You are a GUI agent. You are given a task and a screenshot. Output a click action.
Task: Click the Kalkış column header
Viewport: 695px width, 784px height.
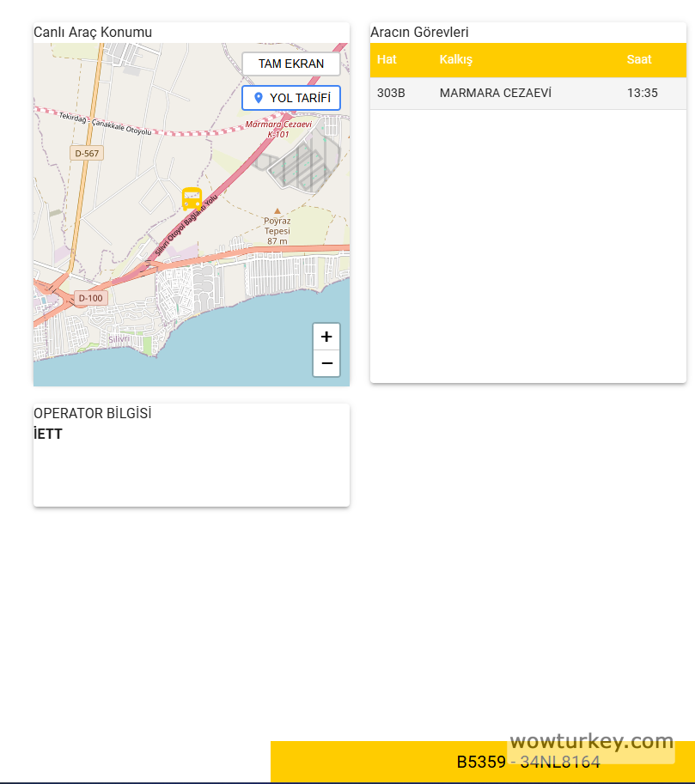[456, 59]
